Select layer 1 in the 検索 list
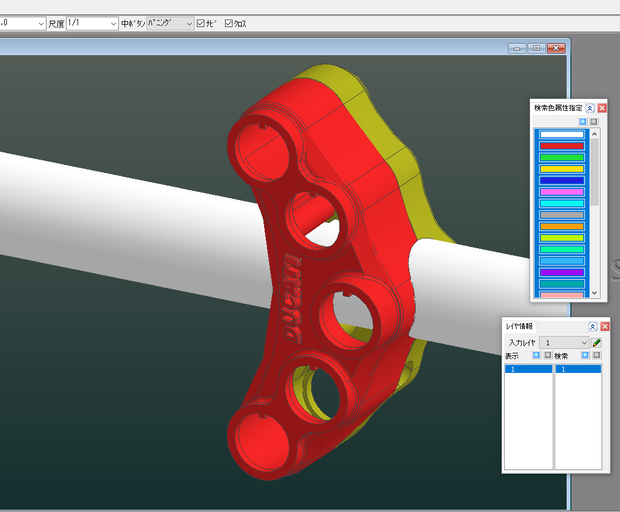620x512 pixels. 578,369
